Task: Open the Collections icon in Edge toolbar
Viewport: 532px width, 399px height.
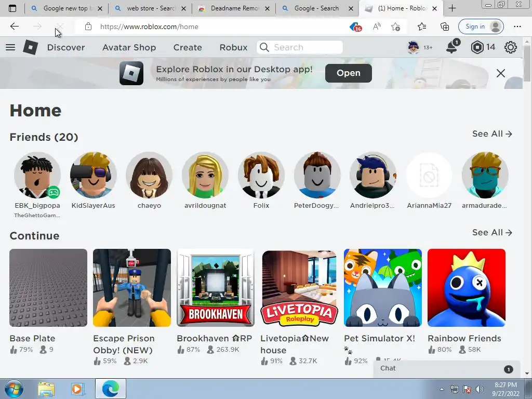Action: click(445, 26)
